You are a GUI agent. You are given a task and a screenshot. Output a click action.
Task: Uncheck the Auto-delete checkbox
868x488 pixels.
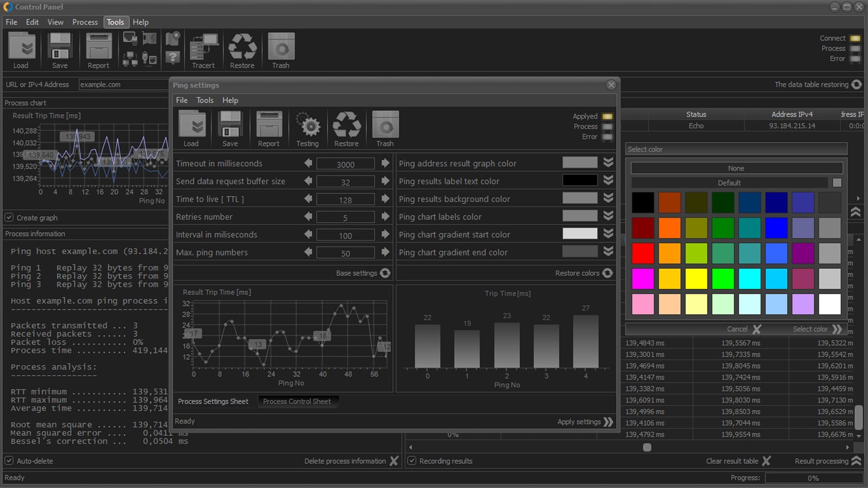pyautogui.click(x=9, y=461)
